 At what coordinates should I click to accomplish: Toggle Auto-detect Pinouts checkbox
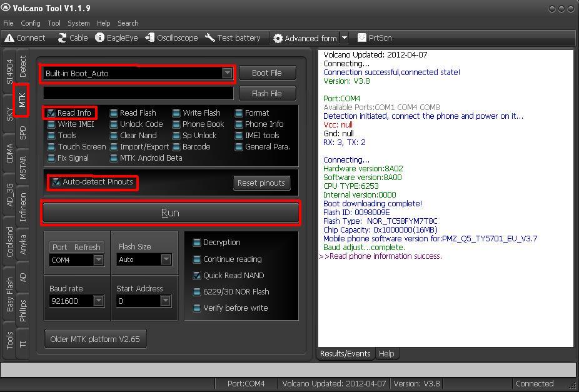coord(56,181)
